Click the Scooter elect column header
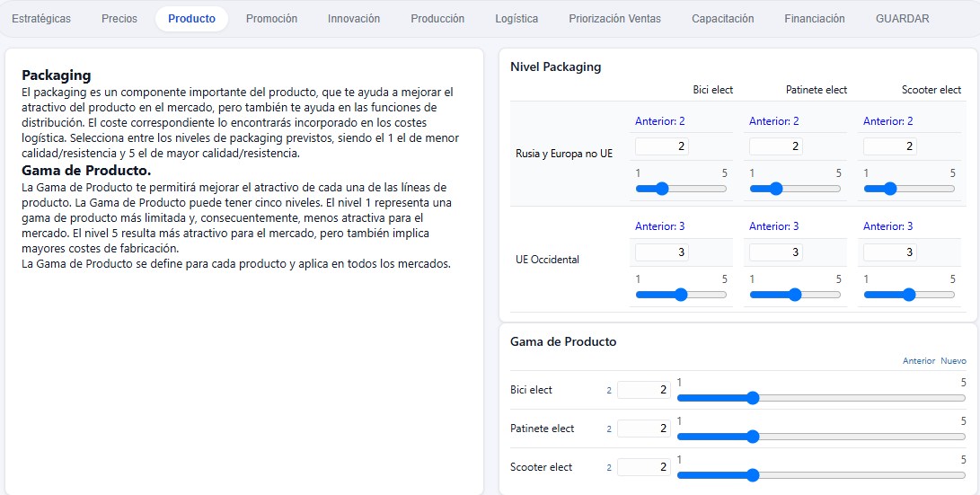The width and height of the screenshot is (980, 495). [x=931, y=90]
